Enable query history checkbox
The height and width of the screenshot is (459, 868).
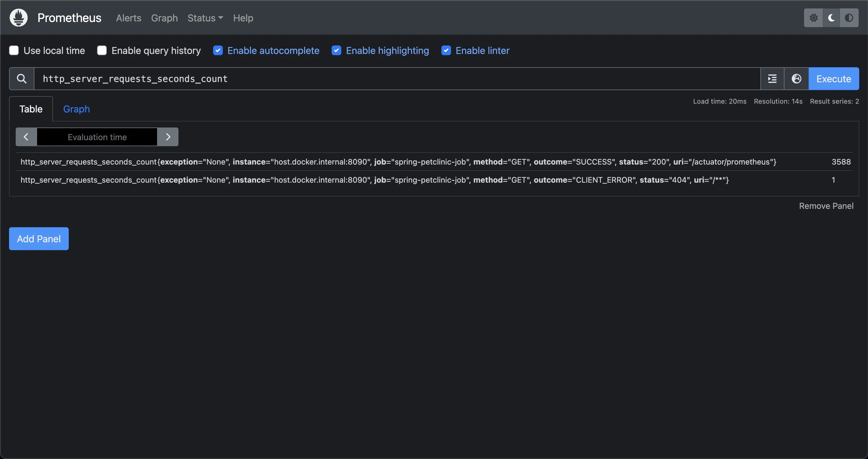[102, 51]
